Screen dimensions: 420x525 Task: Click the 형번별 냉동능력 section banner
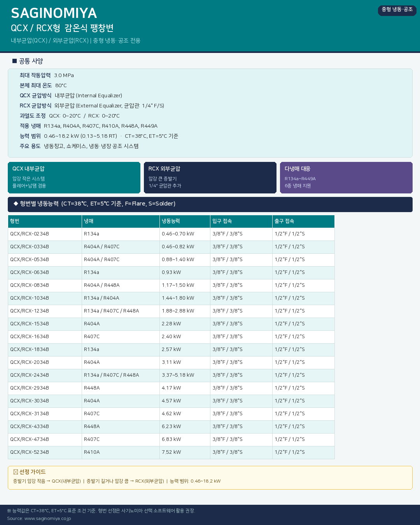210,204
